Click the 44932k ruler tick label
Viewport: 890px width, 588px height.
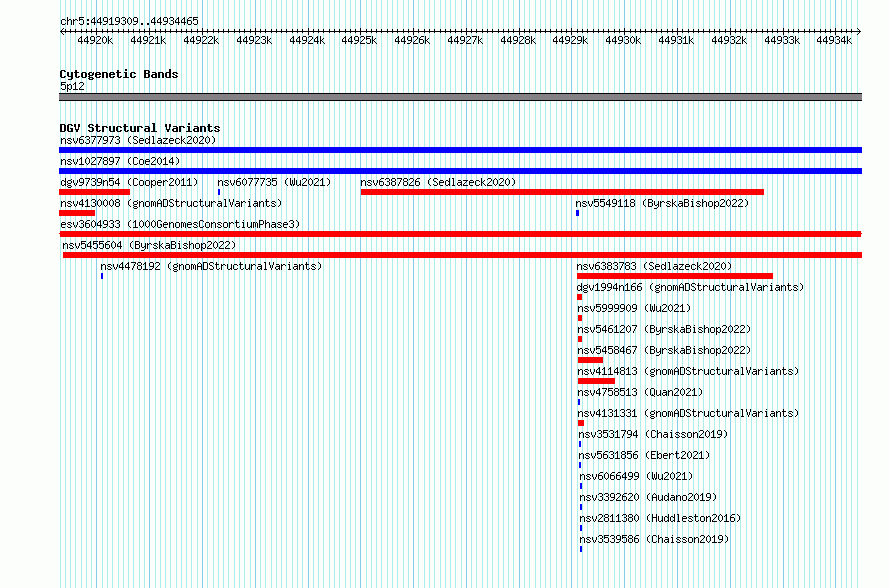coord(729,40)
